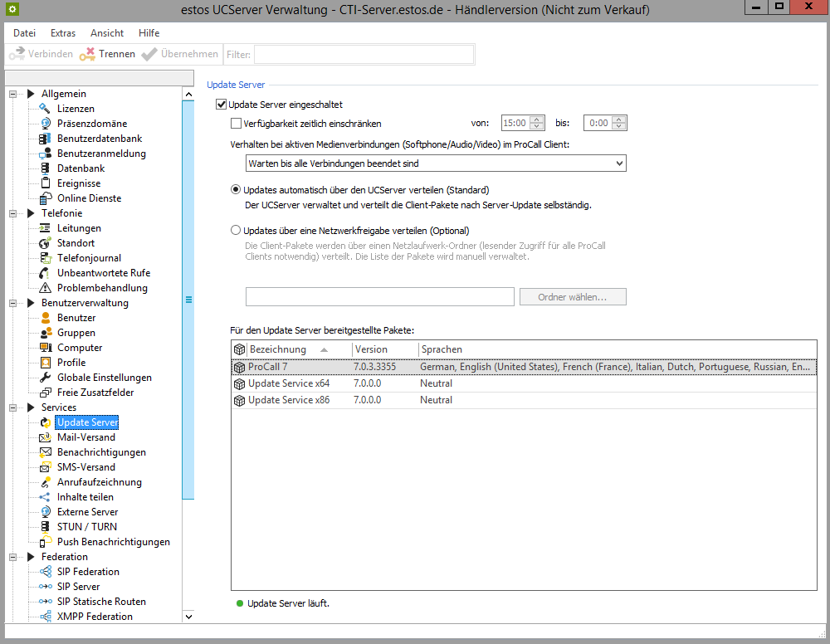Uncheck Update Server eingeschaltet checkbox
This screenshot has width=830, height=644.
(221, 105)
